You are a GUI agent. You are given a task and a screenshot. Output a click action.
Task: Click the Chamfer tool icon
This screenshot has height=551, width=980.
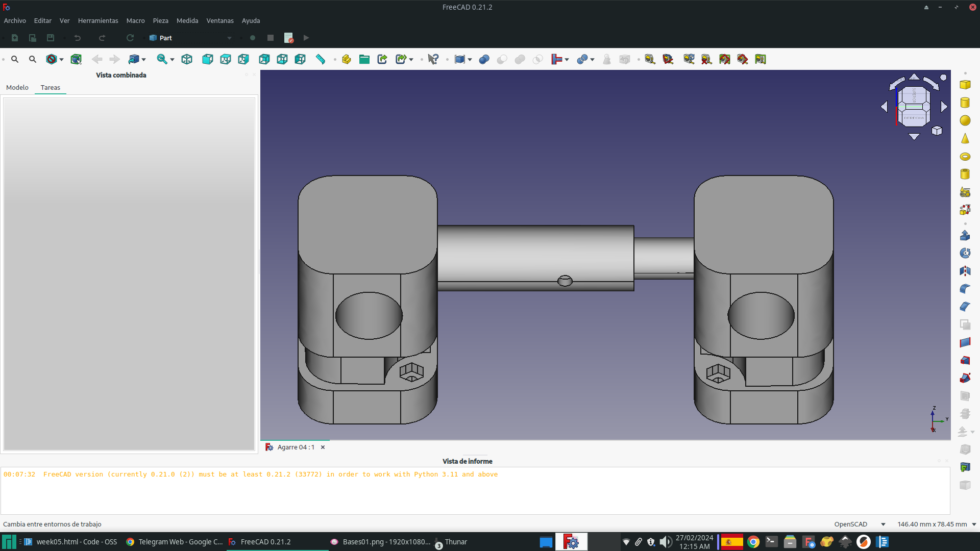[x=965, y=307]
